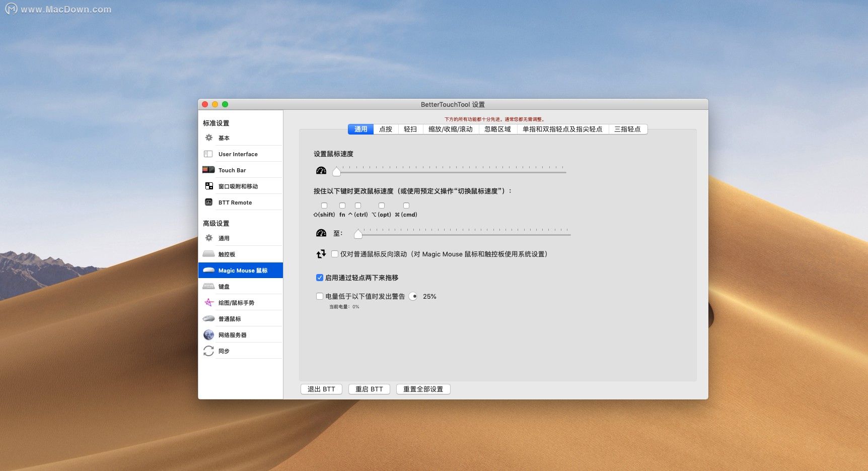Click the BetterTouchTool 设置 window title

coord(453,104)
